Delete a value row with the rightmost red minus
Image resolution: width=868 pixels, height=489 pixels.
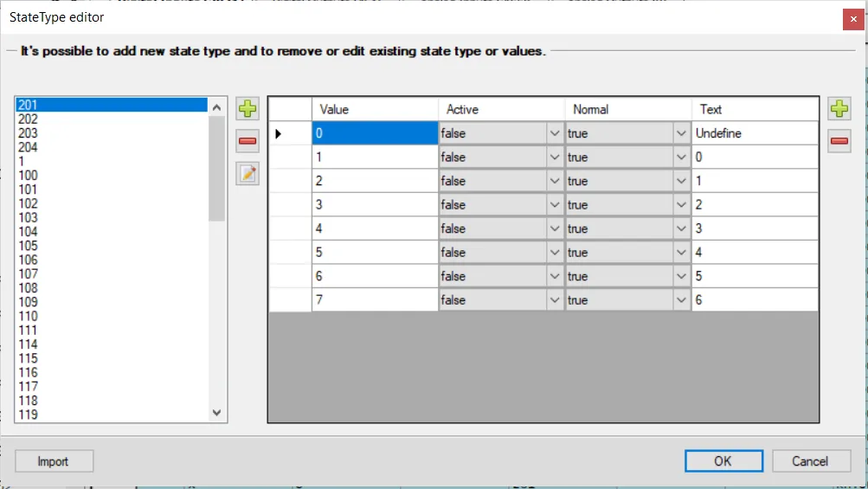click(x=839, y=141)
